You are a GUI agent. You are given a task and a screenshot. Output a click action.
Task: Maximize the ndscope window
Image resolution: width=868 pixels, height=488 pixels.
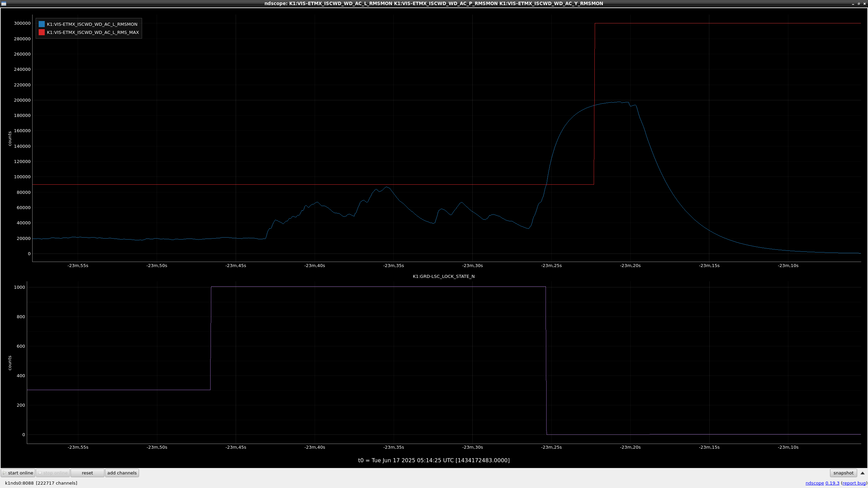(x=859, y=3)
